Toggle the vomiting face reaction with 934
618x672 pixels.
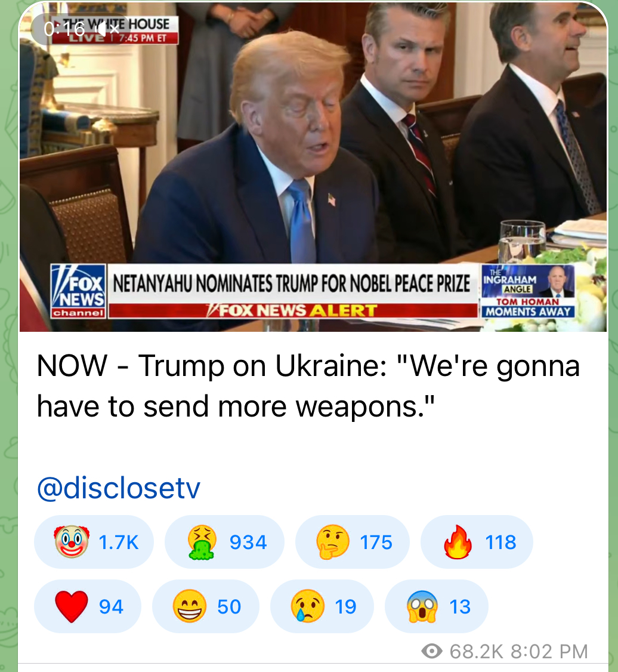[224, 542]
